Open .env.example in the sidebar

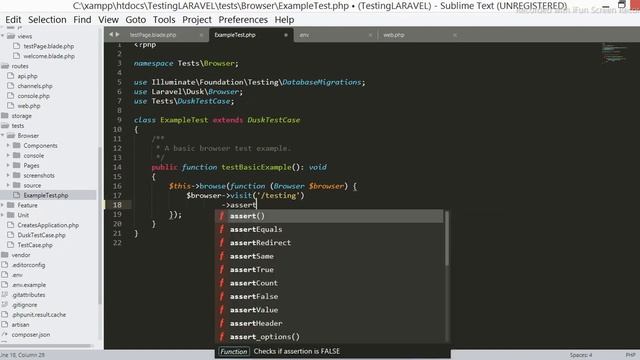[29, 285]
